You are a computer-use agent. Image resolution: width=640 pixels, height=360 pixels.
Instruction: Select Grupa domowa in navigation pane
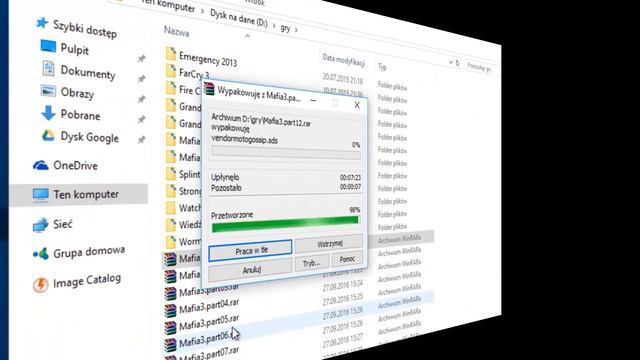pos(89,251)
